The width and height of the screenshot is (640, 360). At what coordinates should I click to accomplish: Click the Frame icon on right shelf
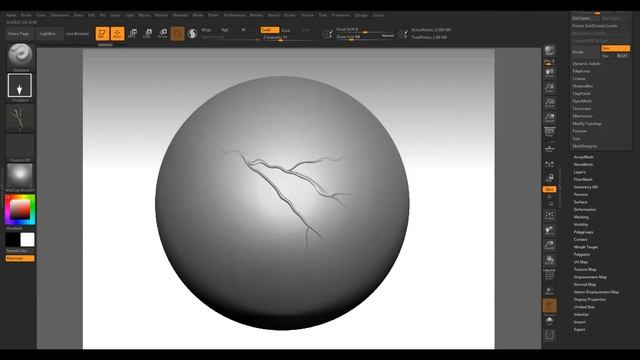[x=549, y=215]
